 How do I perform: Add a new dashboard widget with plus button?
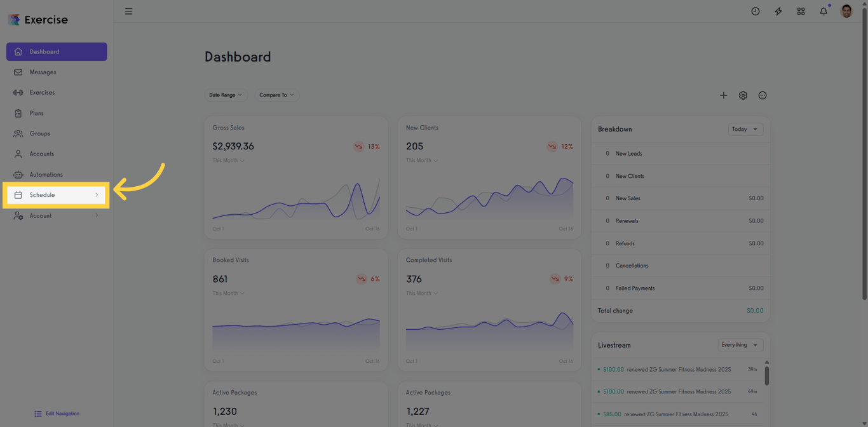click(x=723, y=95)
